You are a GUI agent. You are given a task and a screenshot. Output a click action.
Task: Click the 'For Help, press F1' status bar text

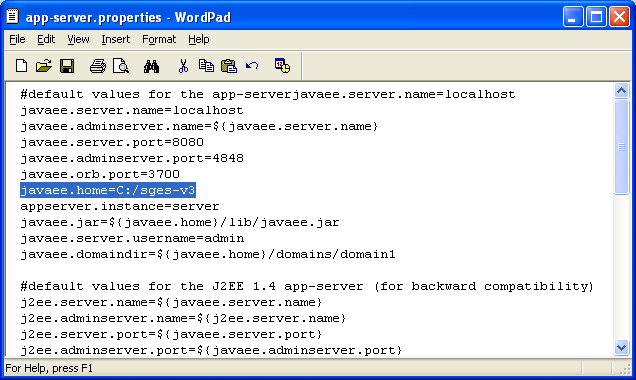click(x=49, y=368)
